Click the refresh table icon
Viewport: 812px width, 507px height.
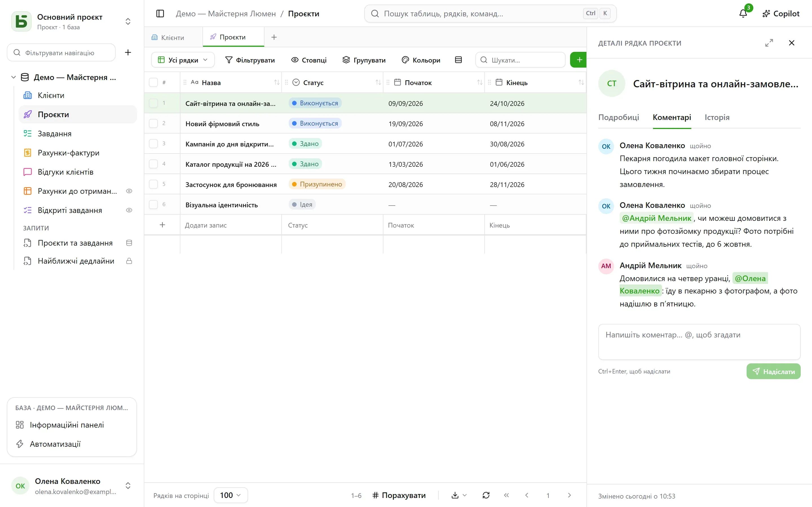486,495
